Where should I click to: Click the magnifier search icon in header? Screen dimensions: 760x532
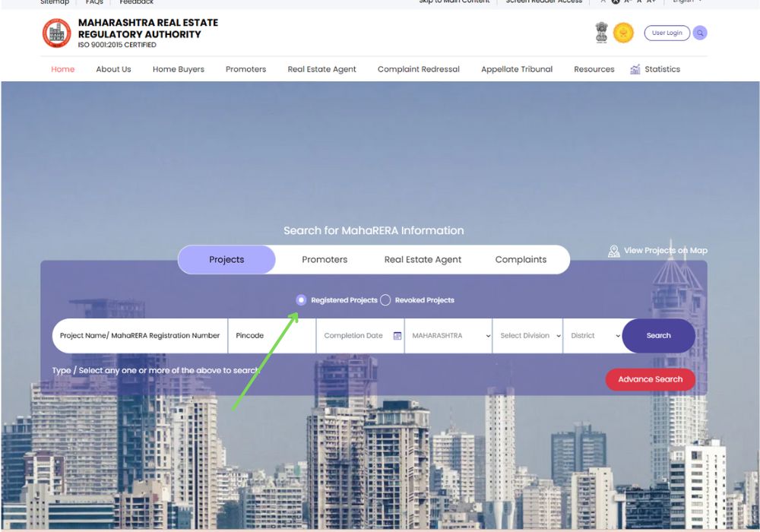point(699,33)
